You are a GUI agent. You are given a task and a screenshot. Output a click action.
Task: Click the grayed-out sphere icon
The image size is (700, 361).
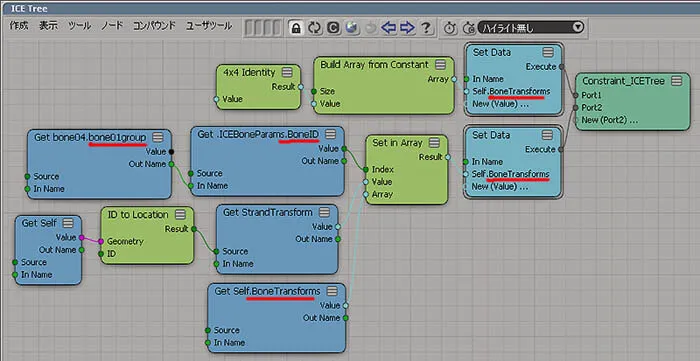(x=370, y=28)
